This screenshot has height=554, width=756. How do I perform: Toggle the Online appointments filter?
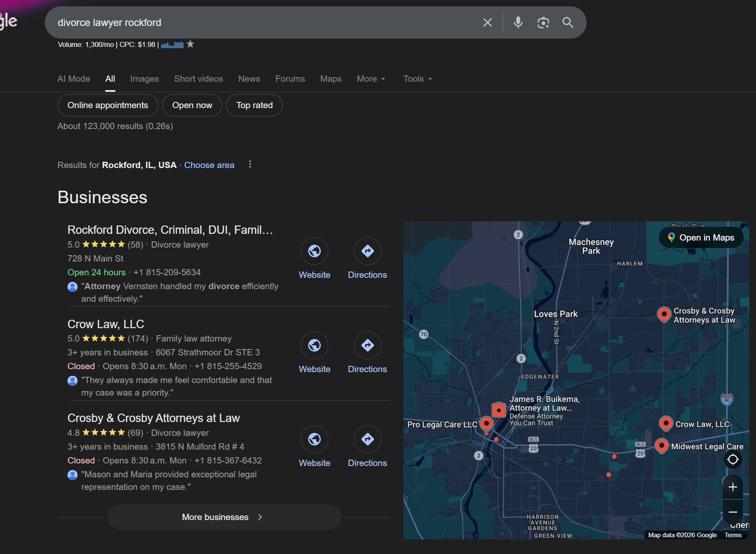107,105
